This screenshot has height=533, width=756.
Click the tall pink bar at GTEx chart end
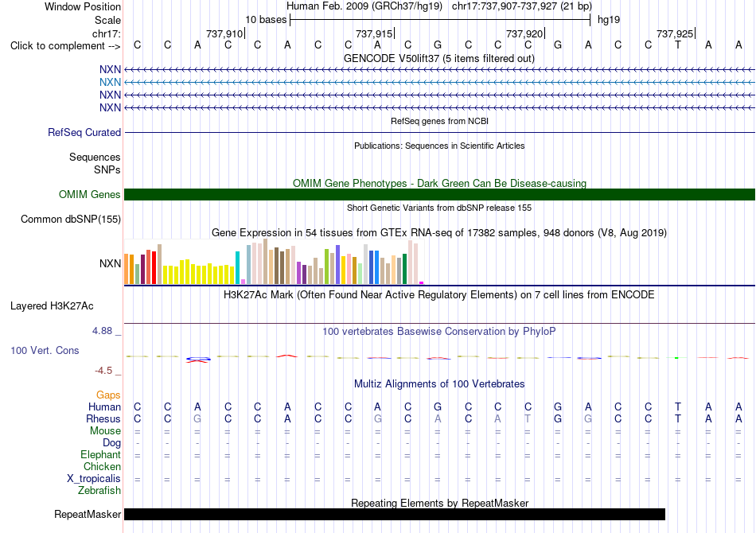(411, 263)
